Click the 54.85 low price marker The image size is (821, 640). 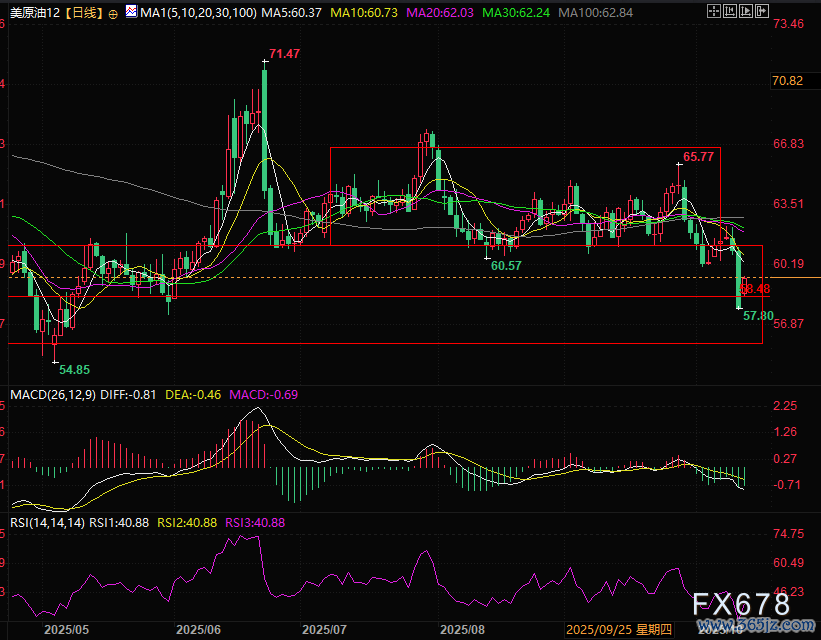tap(74, 369)
